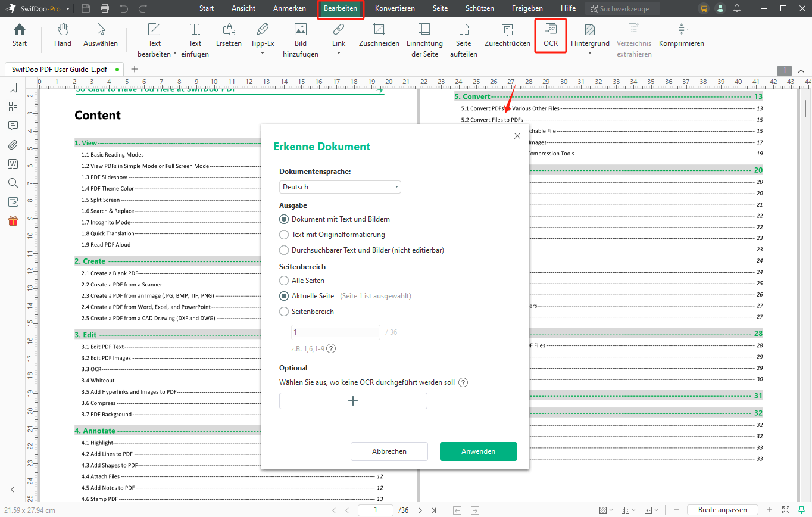Screen dimensions: 812x517
Task: Open the SwifDoo-Pro application menu arrow
Action: (68, 9)
